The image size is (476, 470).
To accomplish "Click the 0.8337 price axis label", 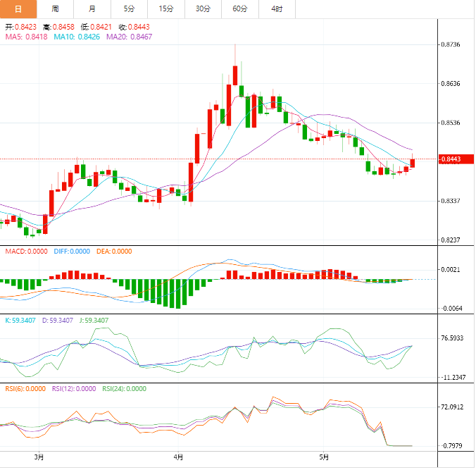I will (x=451, y=201).
